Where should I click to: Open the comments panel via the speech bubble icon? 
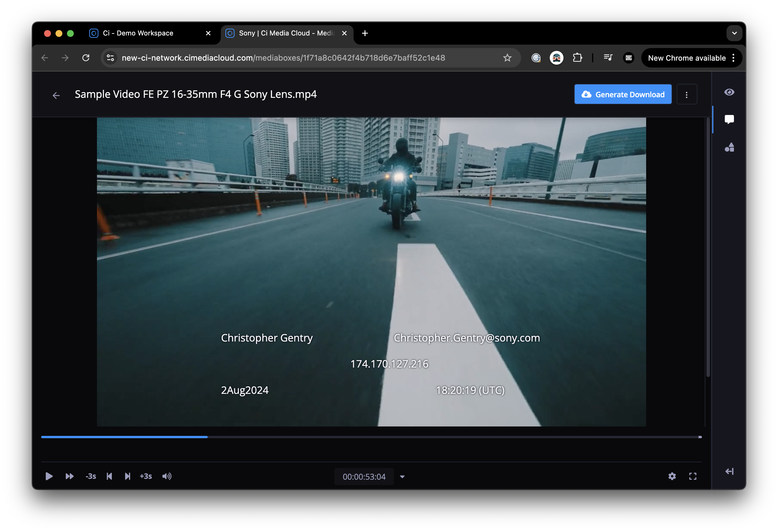click(x=729, y=120)
